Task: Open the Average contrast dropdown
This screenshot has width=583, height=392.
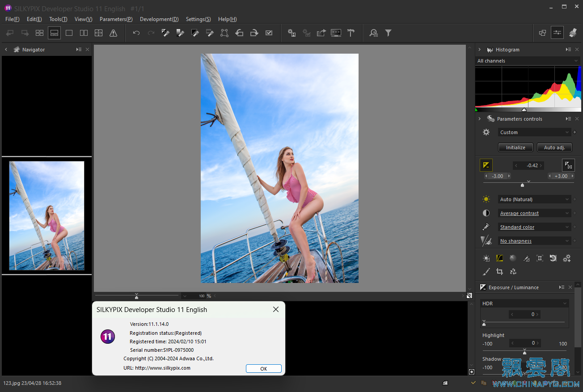Action: (534, 213)
